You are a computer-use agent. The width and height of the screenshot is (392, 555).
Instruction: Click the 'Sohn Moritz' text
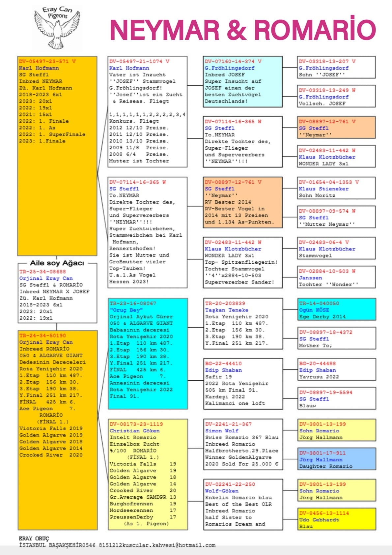317,195
